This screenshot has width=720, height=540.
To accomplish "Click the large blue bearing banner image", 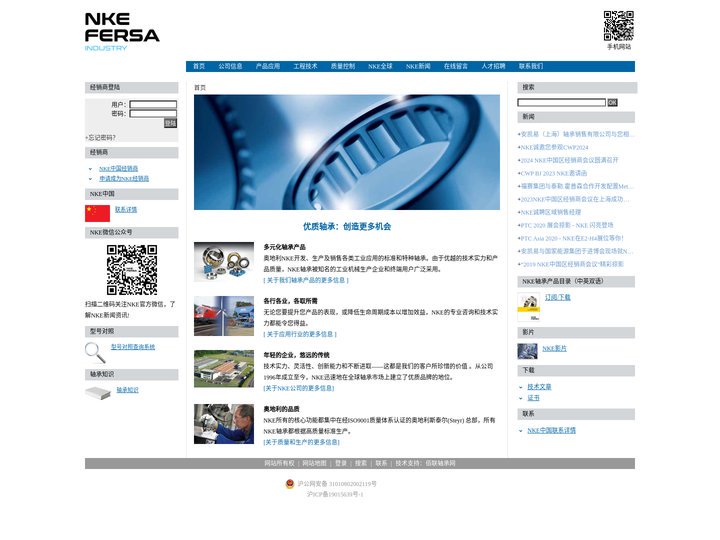I will point(347,152).
